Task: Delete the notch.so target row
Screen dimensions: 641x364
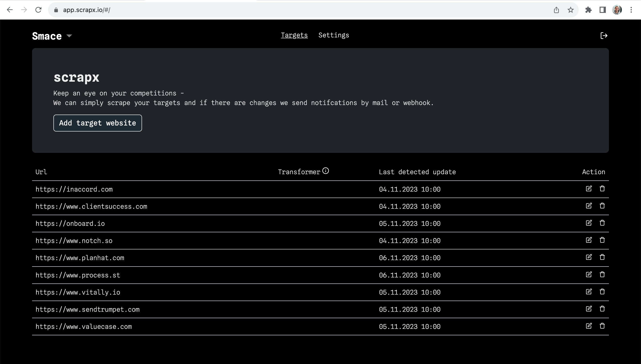Action: (602, 240)
